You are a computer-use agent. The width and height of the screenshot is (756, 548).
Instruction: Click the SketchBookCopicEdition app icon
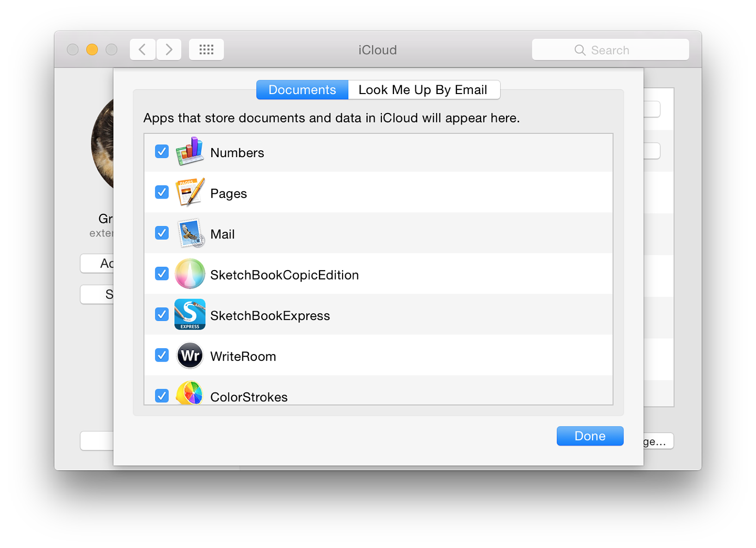click(190, 274)
